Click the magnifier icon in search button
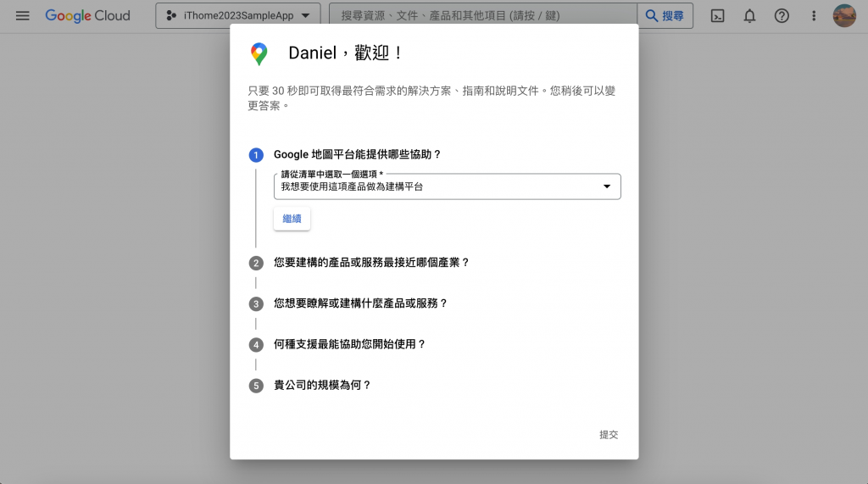 point(652,15)
